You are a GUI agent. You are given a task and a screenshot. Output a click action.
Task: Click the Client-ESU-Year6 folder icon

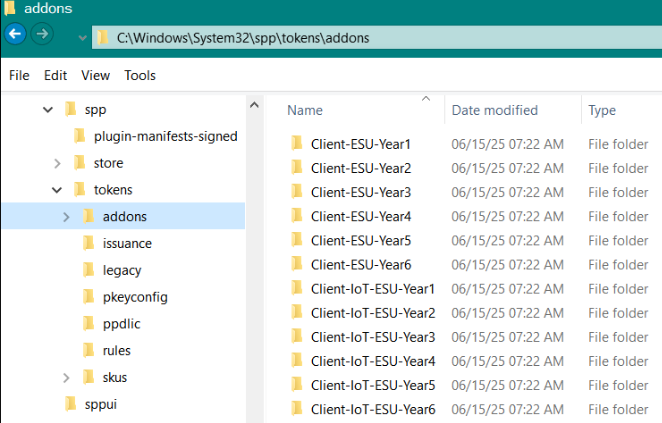point(296,264)
